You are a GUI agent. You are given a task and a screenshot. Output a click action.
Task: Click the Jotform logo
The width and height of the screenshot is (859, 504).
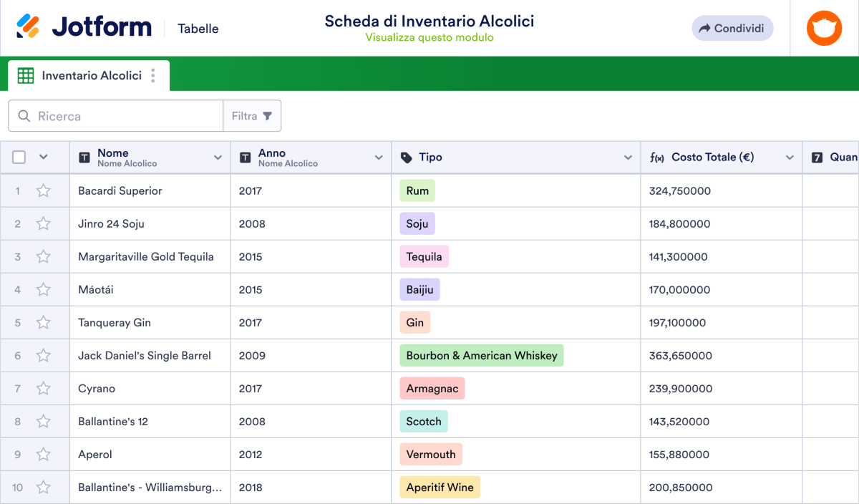(84, 28)
